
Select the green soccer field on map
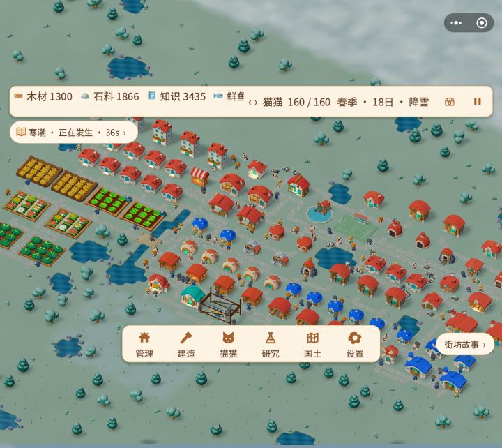pos(355,228)
